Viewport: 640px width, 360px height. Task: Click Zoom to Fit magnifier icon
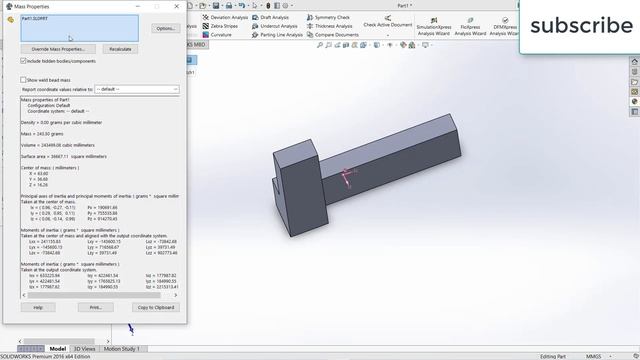click(320, 45)
